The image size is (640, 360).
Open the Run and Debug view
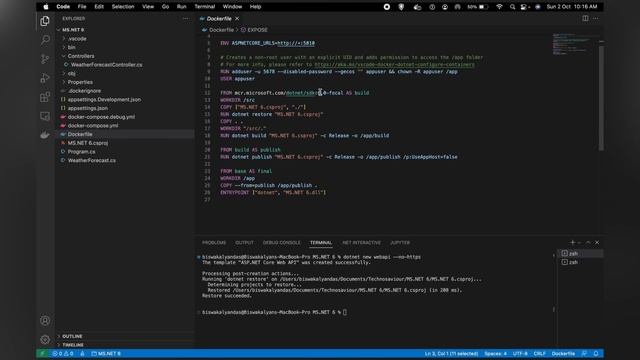point(45,78)
